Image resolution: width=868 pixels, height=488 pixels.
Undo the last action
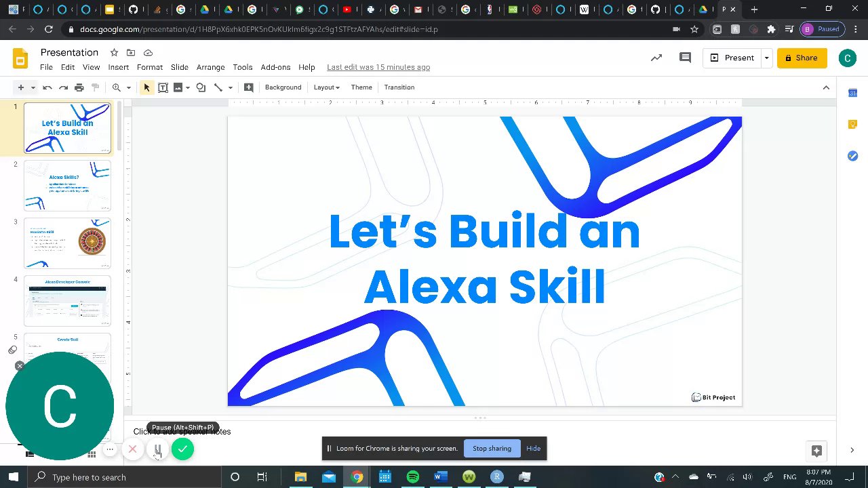click(x=47, y=87)
